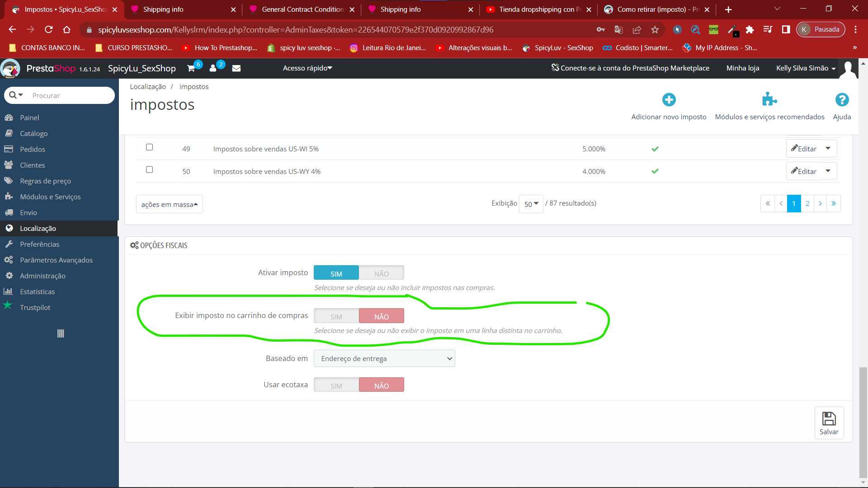868x488 pixels.
Task: Click the Salvar floppy disk icon
Action: (829, 418)
